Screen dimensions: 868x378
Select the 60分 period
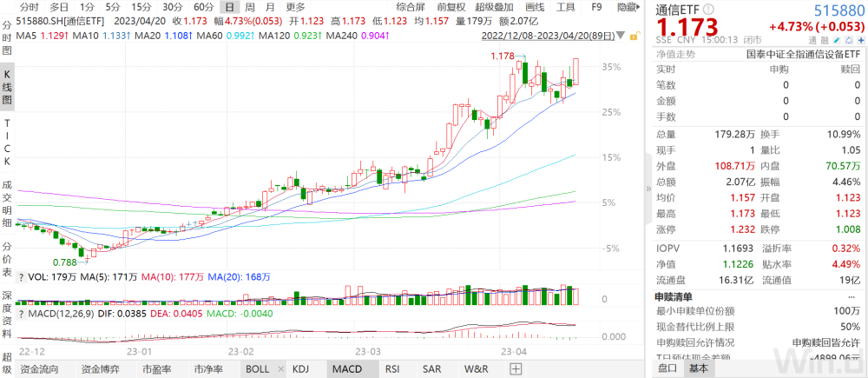coord(204,7)
